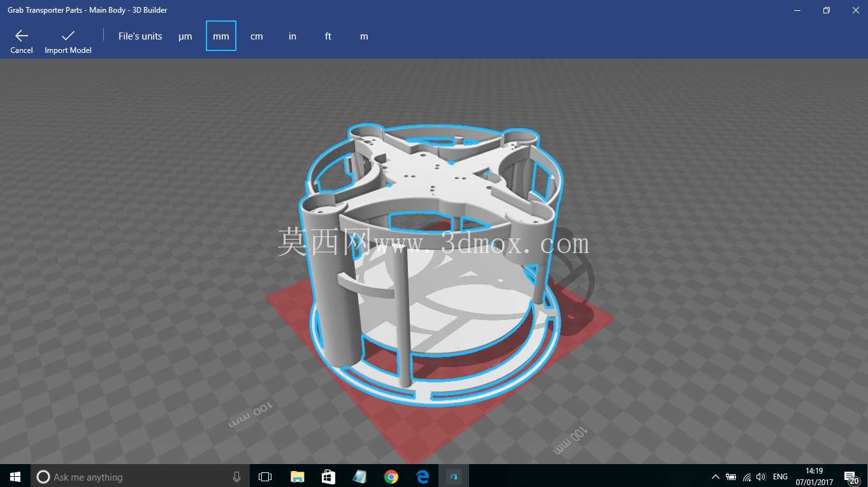Activate the Cortana microphone
Screen dimensions: 868x487
237,477
